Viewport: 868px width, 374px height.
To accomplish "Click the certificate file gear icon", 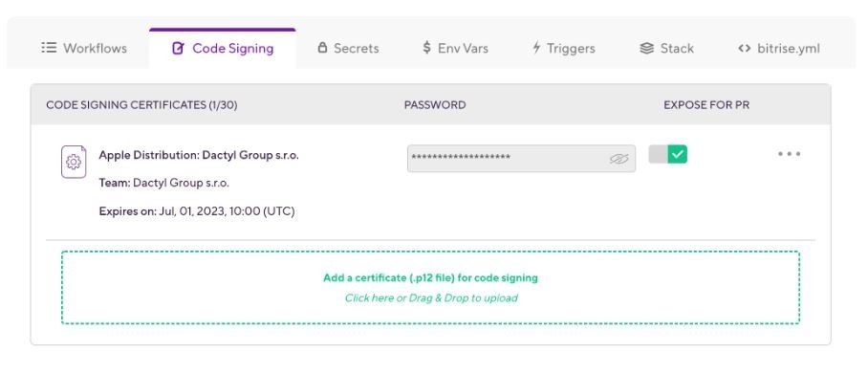I will tap(74, 162).
